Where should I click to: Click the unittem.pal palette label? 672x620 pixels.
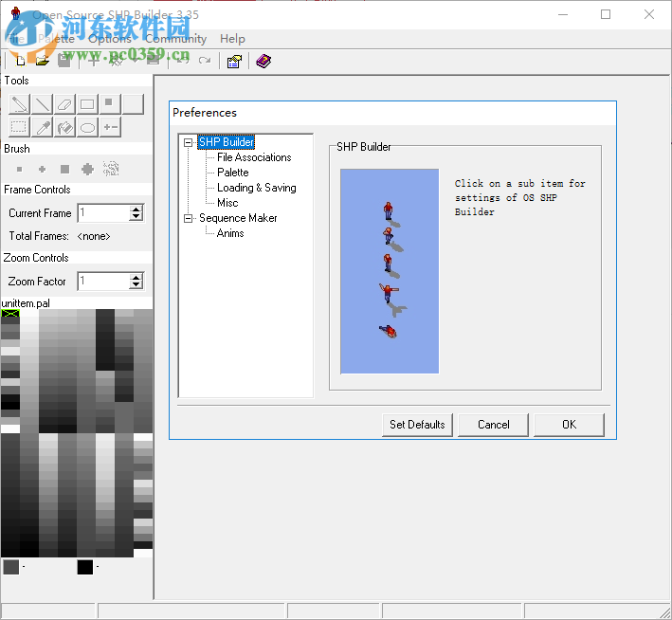tap(26, 303)
